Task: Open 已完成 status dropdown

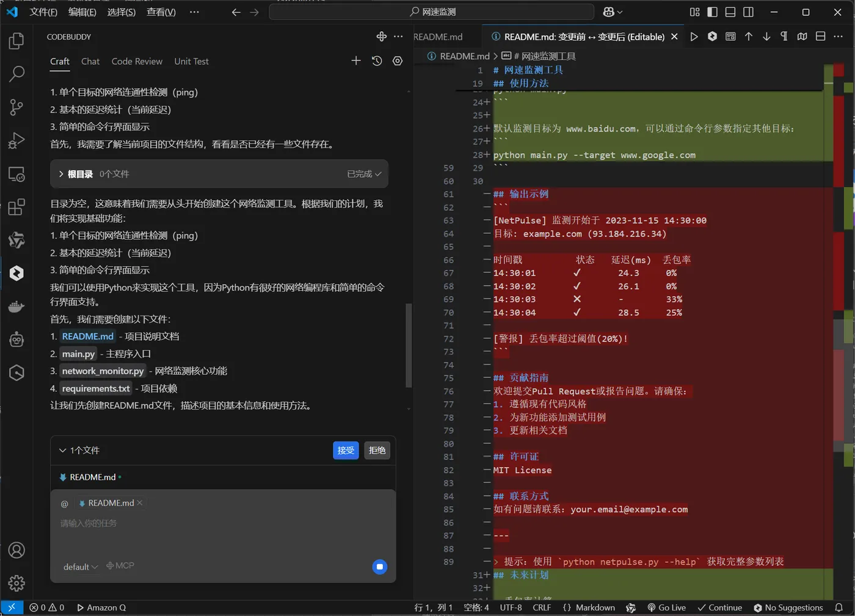Action: click(x=364, y=174)
